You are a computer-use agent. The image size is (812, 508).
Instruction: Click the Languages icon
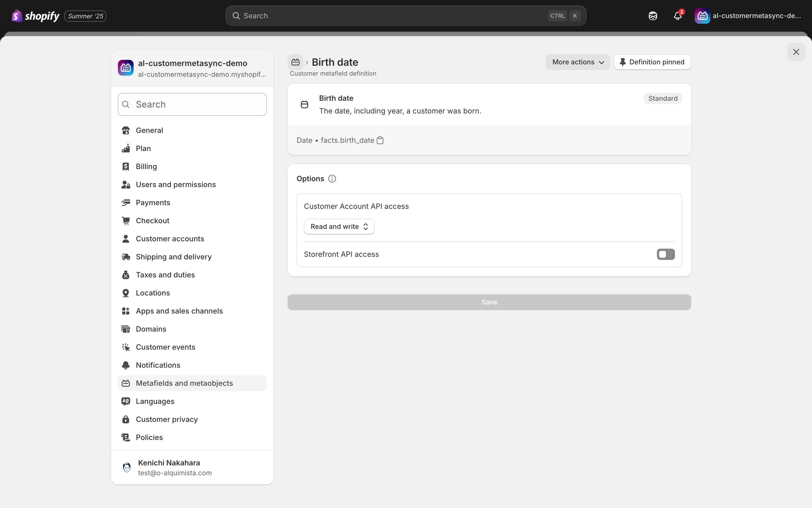point(126,402)
